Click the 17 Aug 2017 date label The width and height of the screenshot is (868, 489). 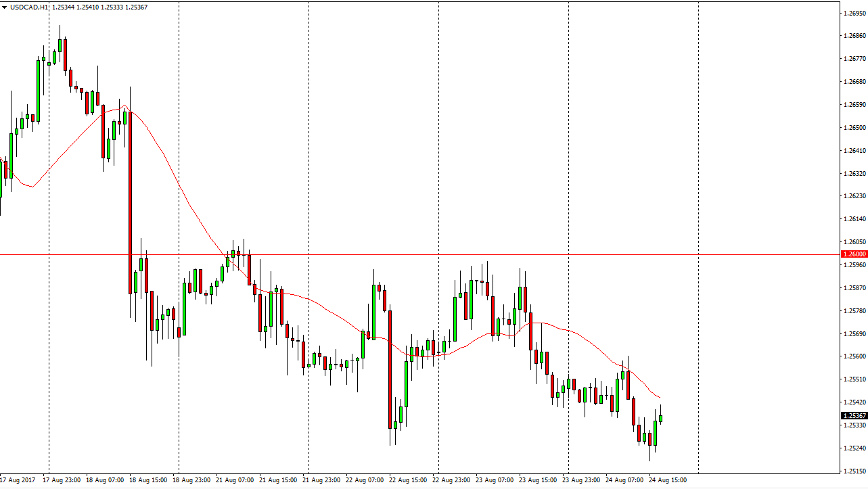(x=18, y=480)
